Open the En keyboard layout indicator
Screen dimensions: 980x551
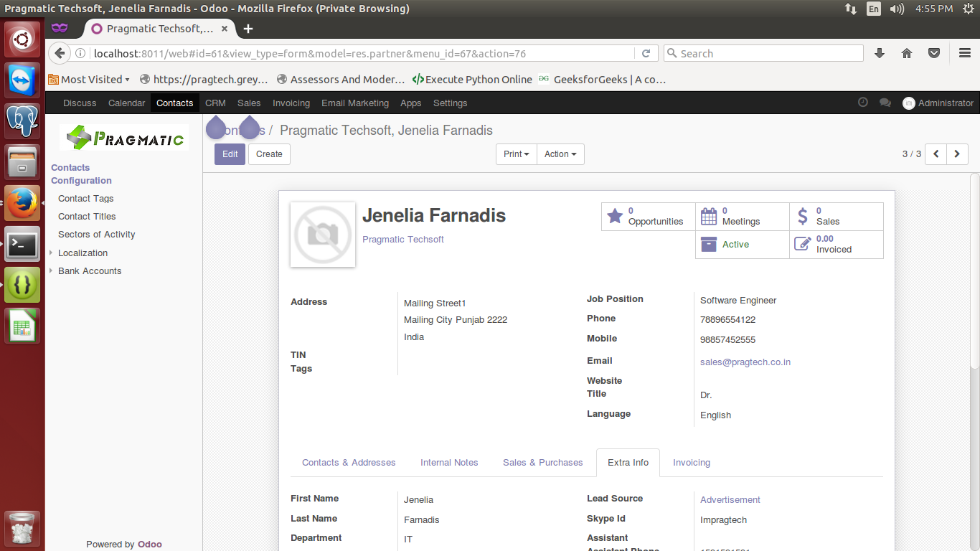click(873, 9)
